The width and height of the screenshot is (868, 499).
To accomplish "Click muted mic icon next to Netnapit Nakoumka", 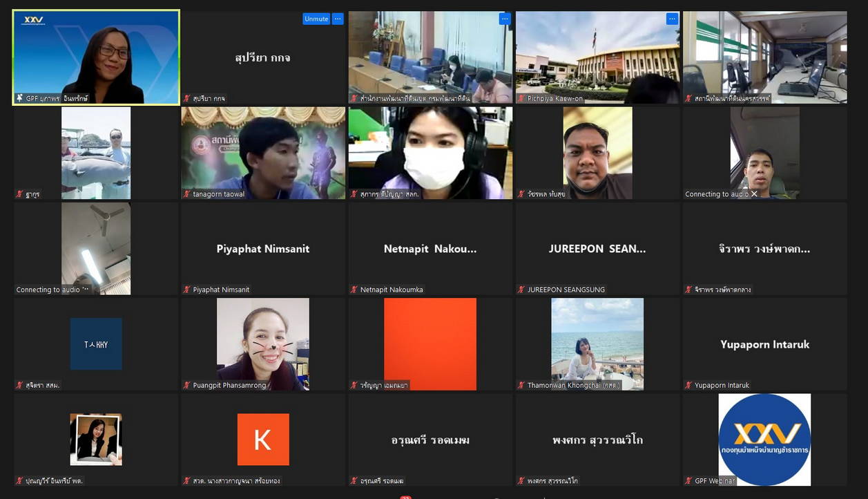I will pyautogui.click(x=354, y=290).
